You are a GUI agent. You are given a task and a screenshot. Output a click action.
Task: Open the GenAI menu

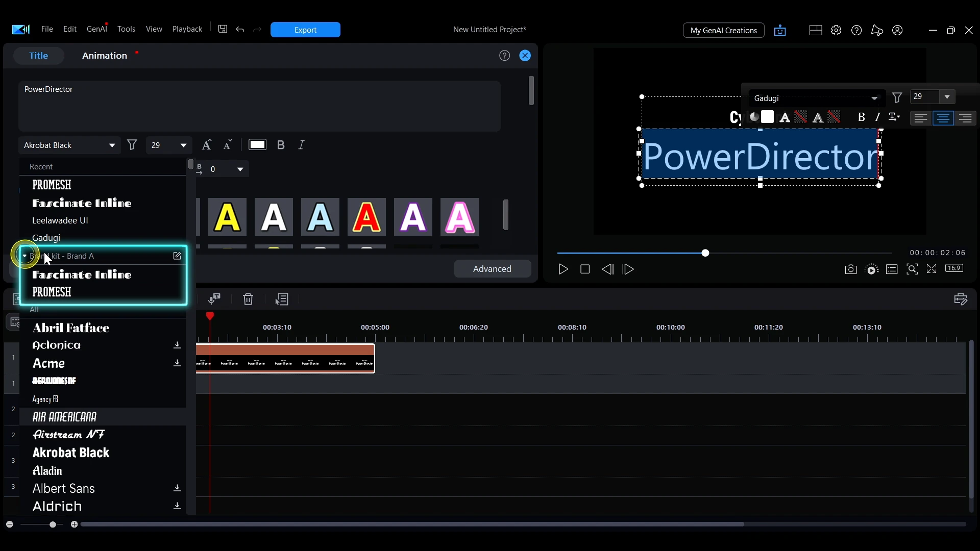coord(97,29)
